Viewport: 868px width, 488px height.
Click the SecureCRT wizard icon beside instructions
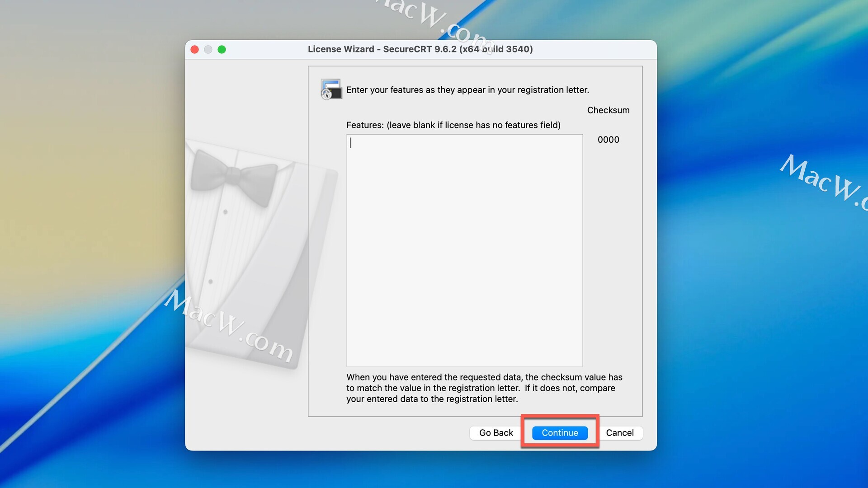(x=331, y=89)
